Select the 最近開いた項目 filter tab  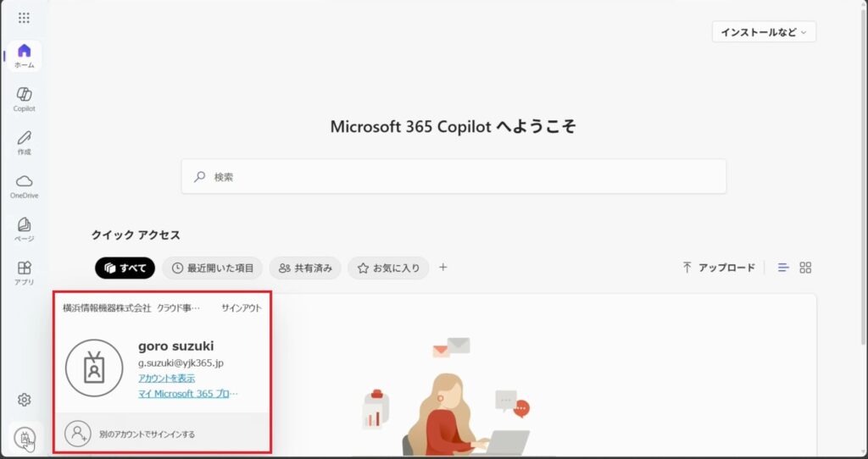213,268
